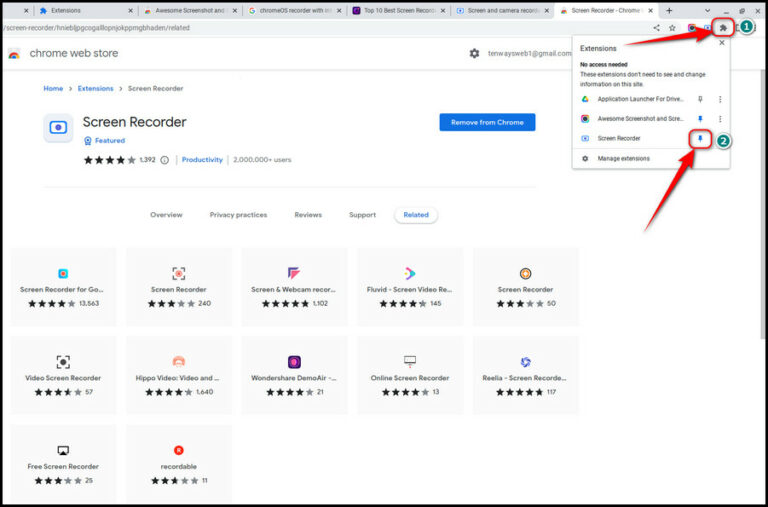Open rating info icon beside 1,392
This screenshot has width=768, height=507.
[165, 160]
